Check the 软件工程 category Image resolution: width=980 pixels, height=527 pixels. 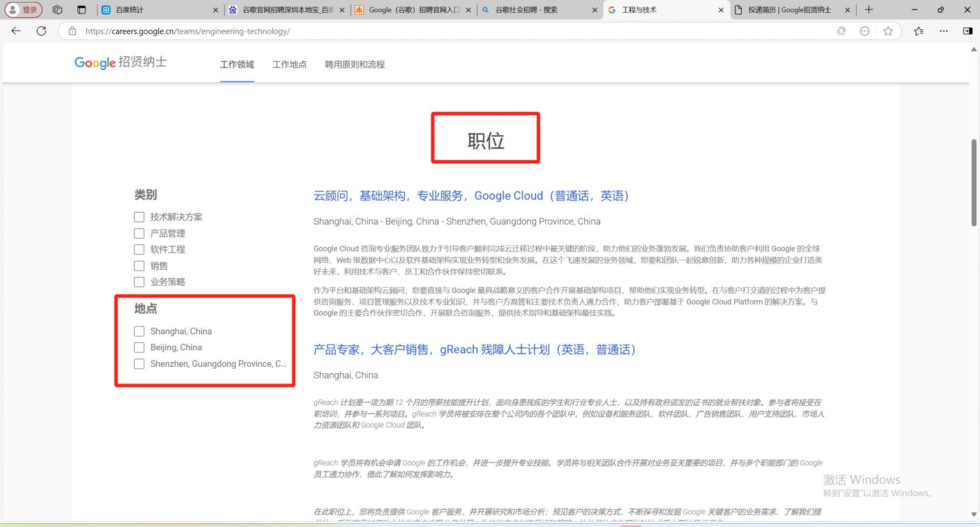(139, 249)
